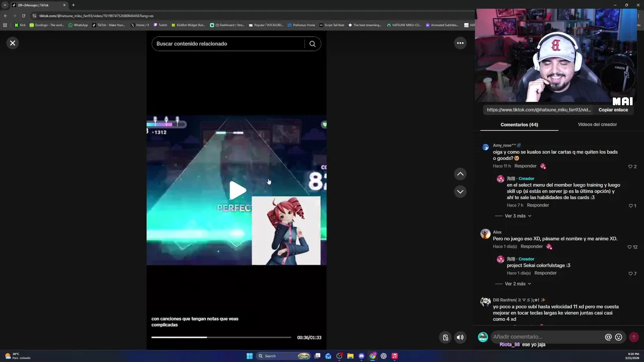Image resolution: width=644 pixels, height=362 pixels.
Task: Click the search magnifier in related content bar
Action: pyautogui.click(x=312, y=44)
